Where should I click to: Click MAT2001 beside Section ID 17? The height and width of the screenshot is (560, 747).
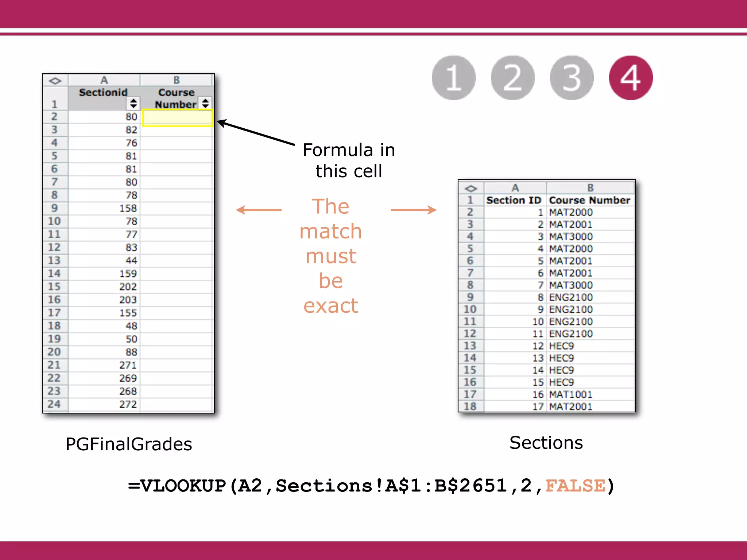[591, 406]
